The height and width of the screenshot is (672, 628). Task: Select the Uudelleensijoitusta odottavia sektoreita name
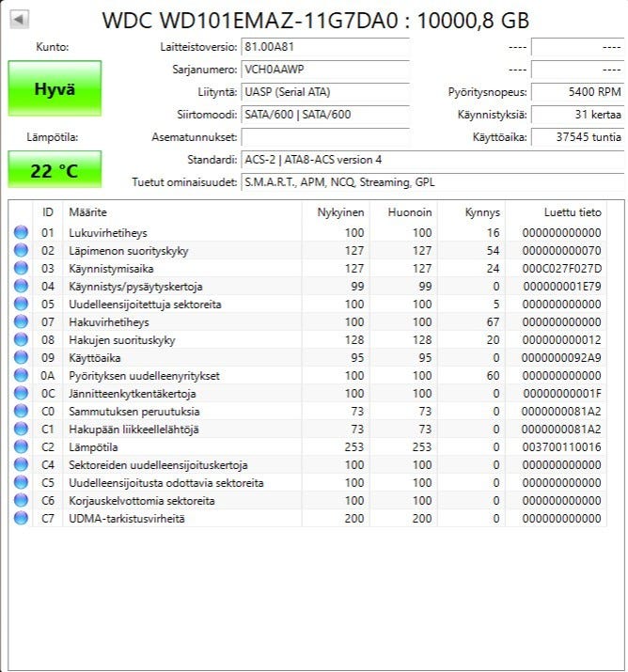click(166, 483)
